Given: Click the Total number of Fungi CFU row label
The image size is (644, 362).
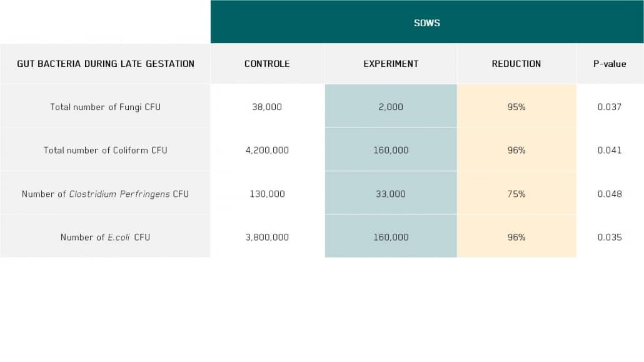Looking at the screenshot, I should [x=106, y=107].
